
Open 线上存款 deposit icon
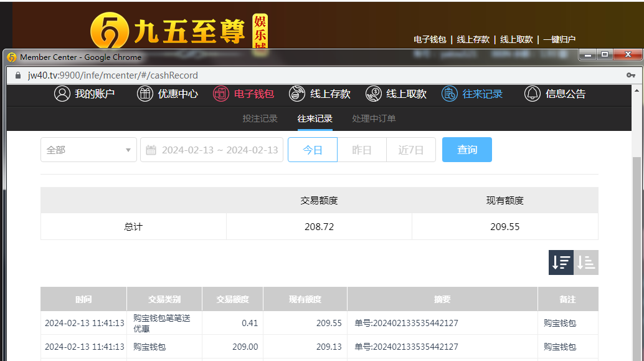click(x=297, y=94)
